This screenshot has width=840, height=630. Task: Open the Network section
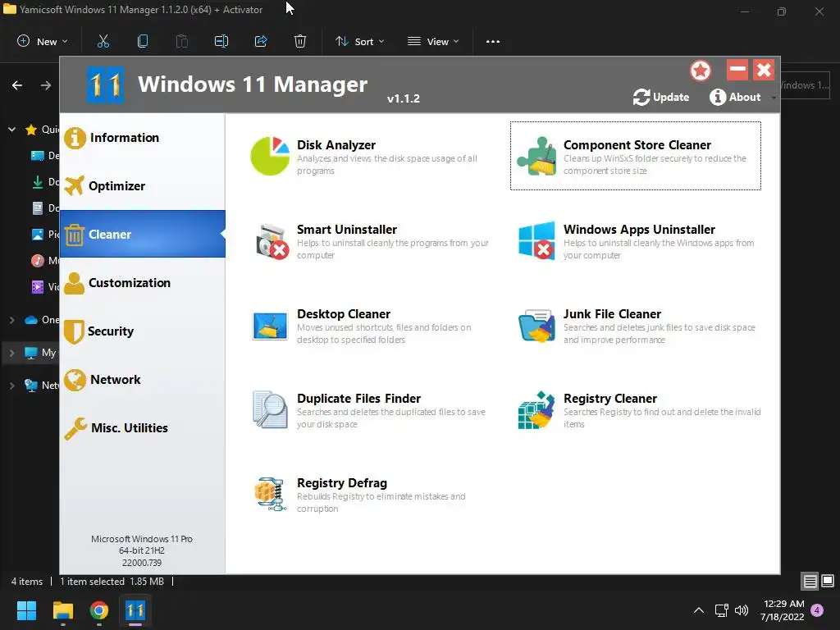coord(143,379)
